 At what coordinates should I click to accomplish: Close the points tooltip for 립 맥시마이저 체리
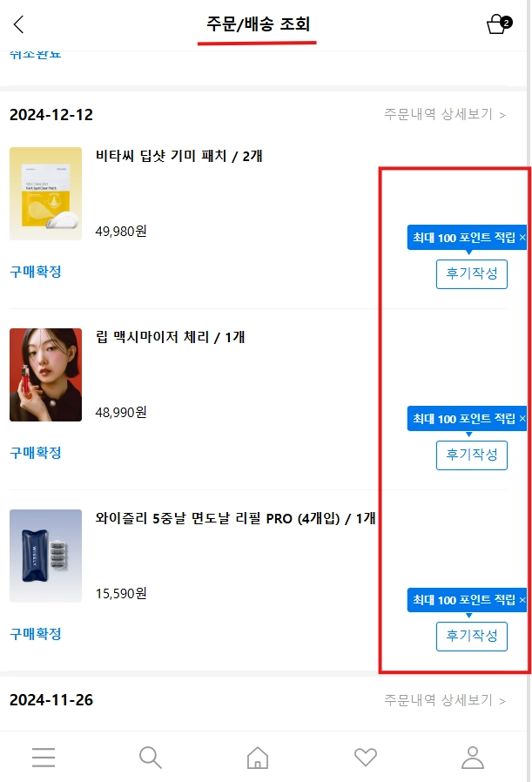(x=522, y=418)
